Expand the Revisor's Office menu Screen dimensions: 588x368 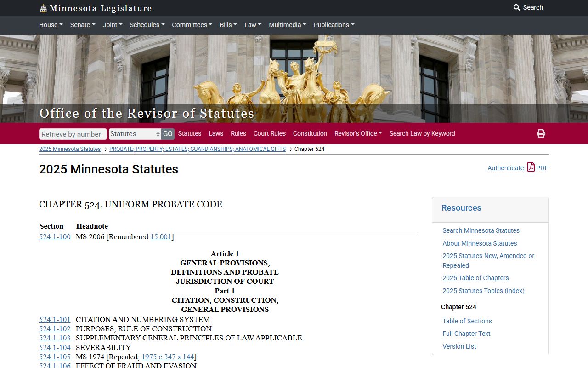(358, 133)
